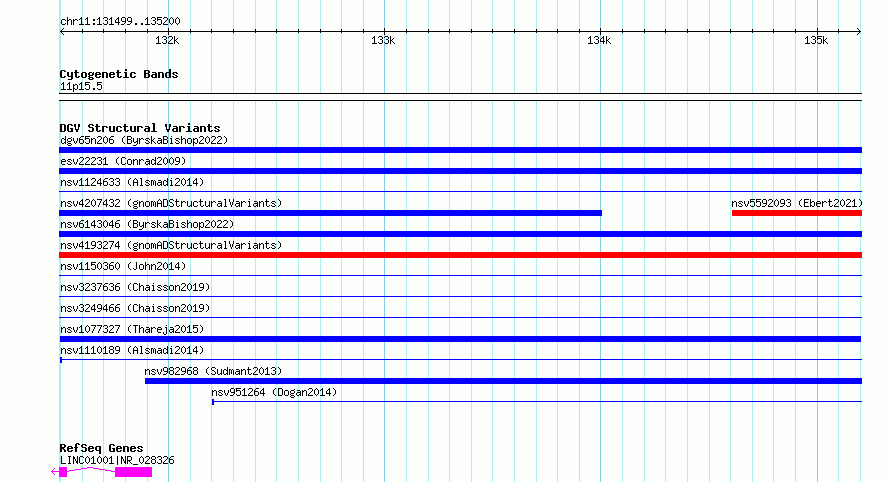
Task: Click the large magenta LINC01001 exon block
Action: (x=133, y=472)
